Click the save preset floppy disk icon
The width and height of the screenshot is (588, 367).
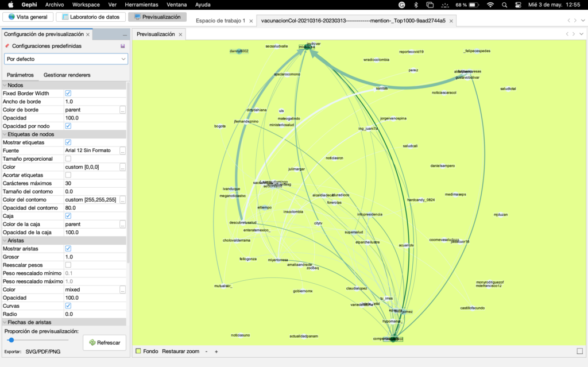[x=122, y=46]
